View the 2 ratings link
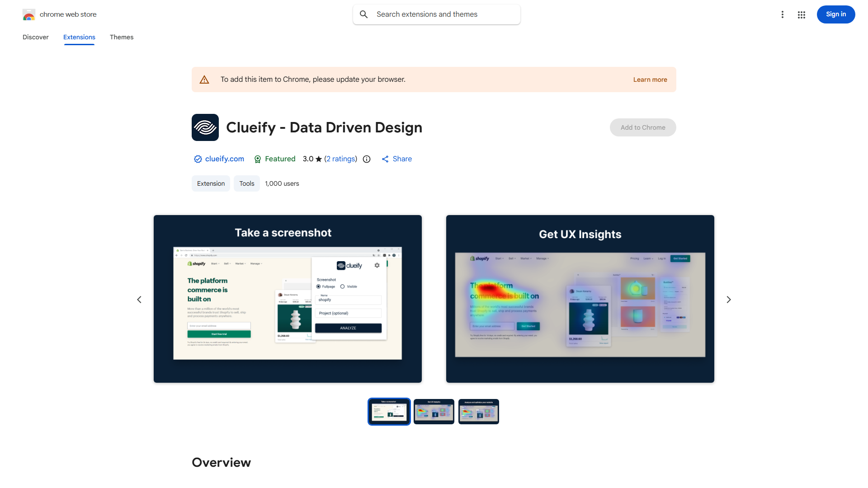 pos(341,159)
